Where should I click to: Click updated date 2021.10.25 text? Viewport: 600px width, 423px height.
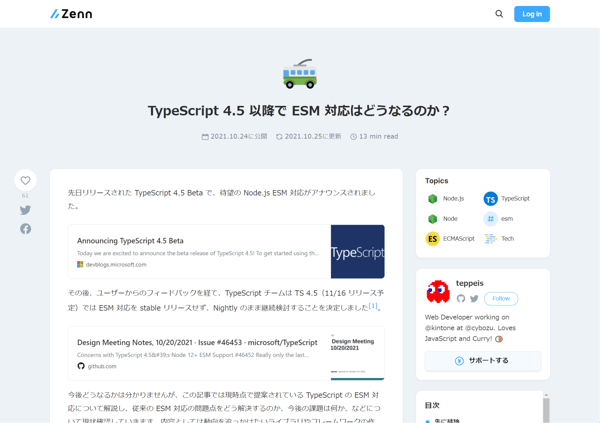tap(313, 136)
